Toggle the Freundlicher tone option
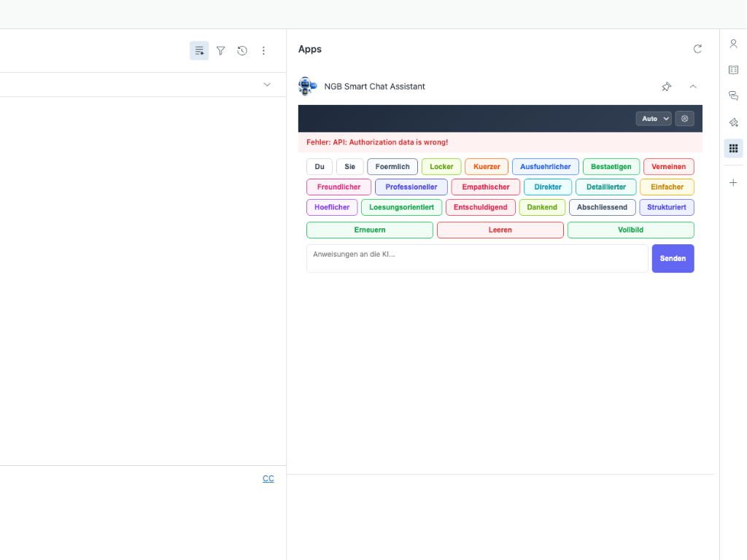The width and height of the screenshot is (747, 560). 338,187
